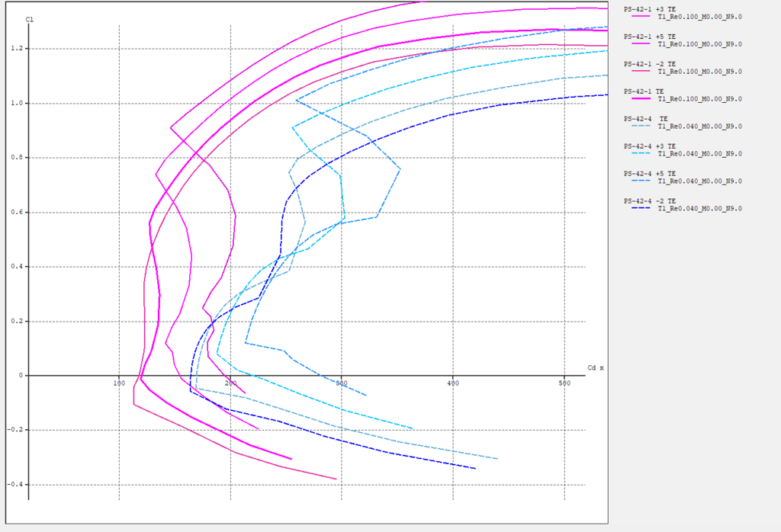781x532 pixels.
Task: Click the PS-42-1 -2 TE legend title
Action: click(649, 64)
